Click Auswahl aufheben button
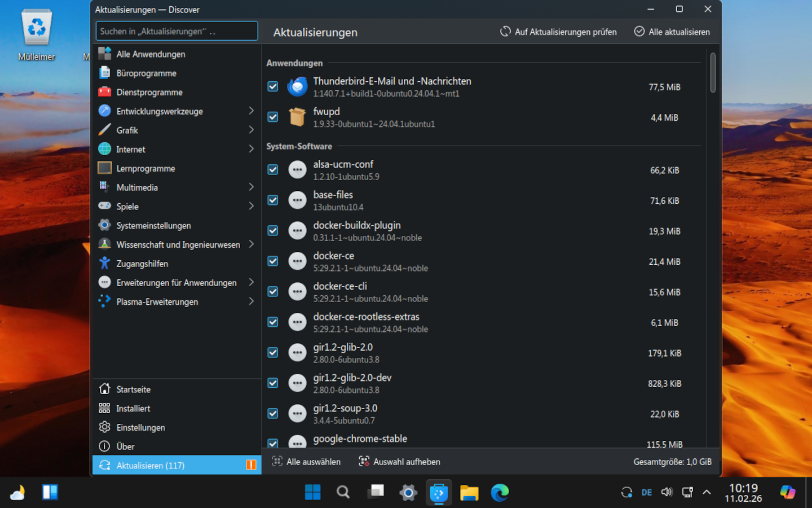The image size is (812, 508). 399,462
